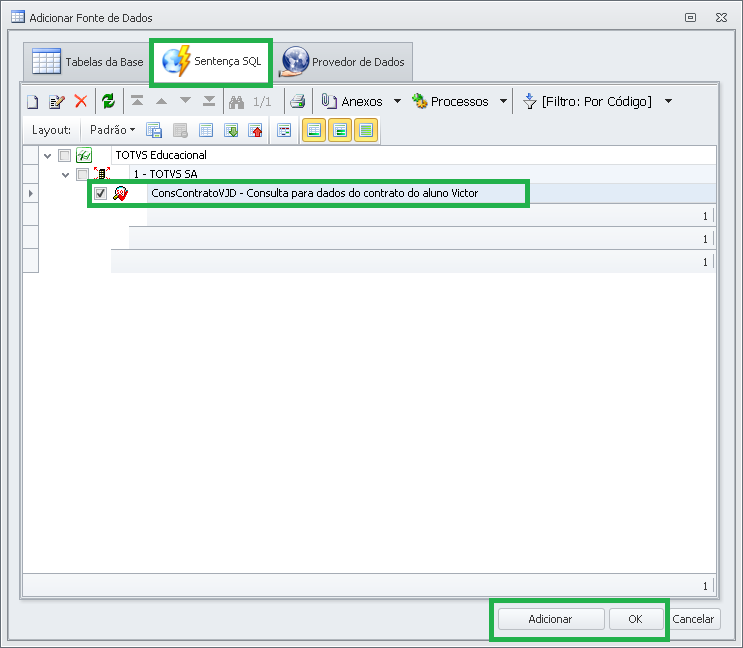Open the Processos dropdown arrow
This screenshot has width=743, height=648.
[x=503, y=101]
